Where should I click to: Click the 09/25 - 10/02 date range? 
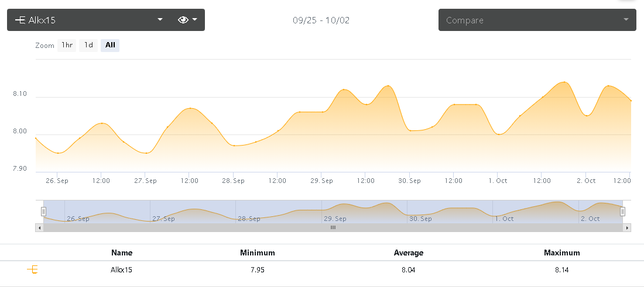pos(321,20)
